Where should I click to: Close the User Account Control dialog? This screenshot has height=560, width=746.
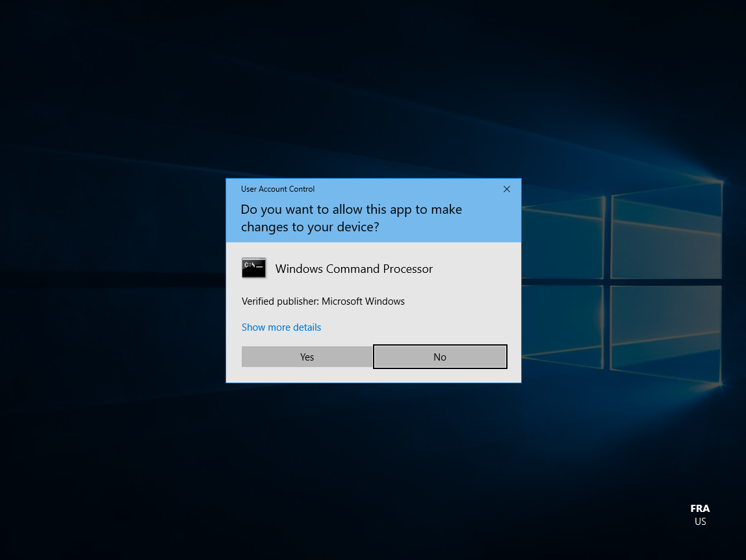[507, 189]
